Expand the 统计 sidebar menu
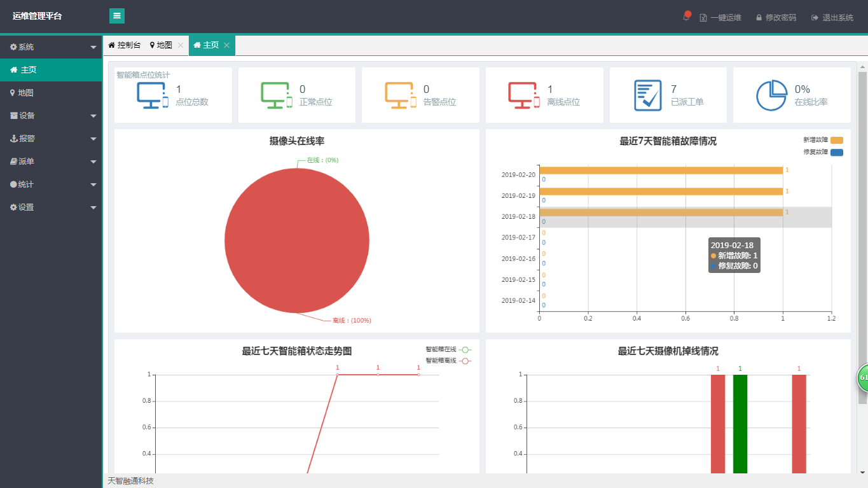868x488 pixels. pos(51,185)
